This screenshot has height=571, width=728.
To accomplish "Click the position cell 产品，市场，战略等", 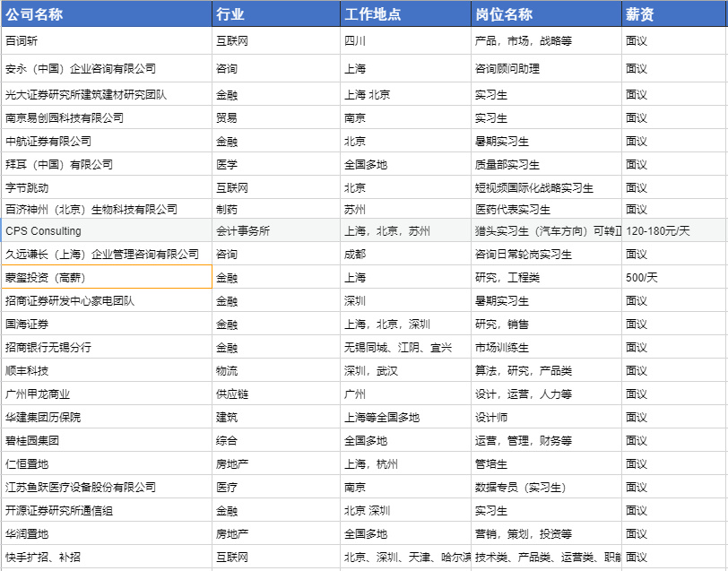I will click(x=547, y=41).
